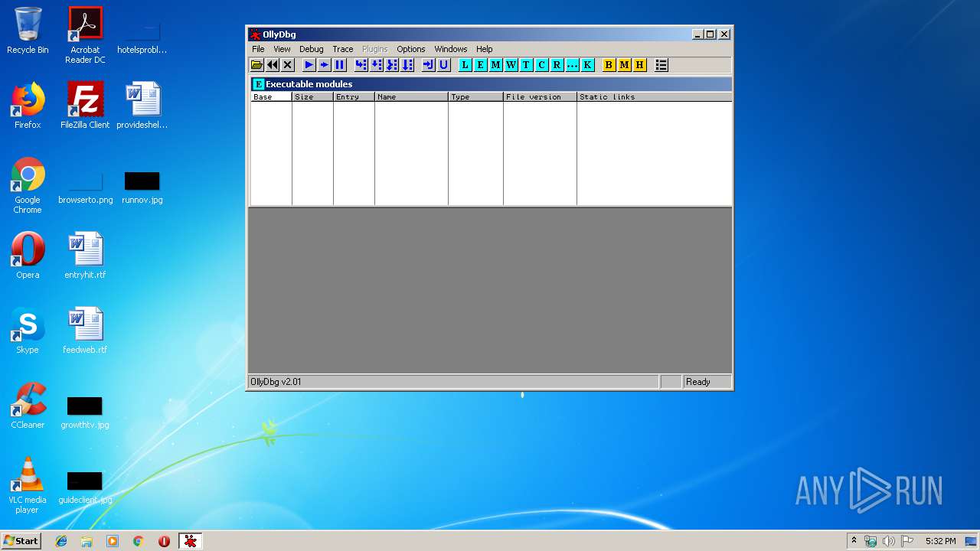Show hidden tray icons arrow
980x551 pixels.
pyautogui.click(x=854, y=541)
